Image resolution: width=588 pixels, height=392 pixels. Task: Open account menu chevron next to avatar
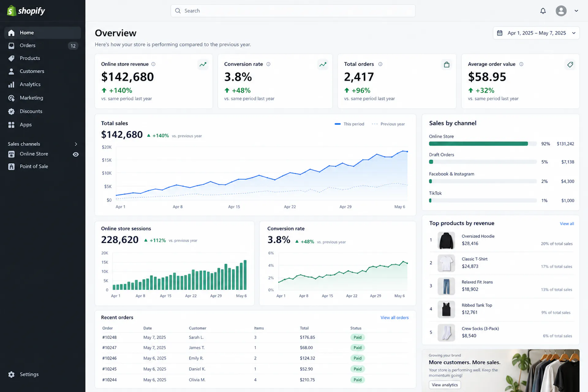click(x=576, y=11)
